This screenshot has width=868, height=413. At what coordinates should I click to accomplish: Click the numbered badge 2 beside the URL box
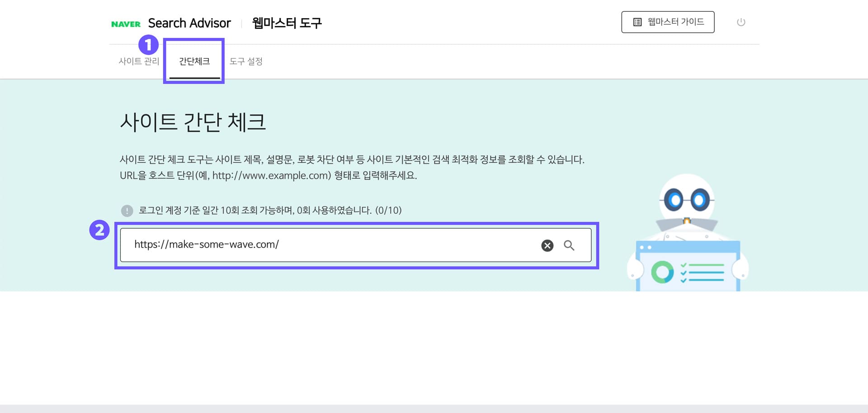99,230
